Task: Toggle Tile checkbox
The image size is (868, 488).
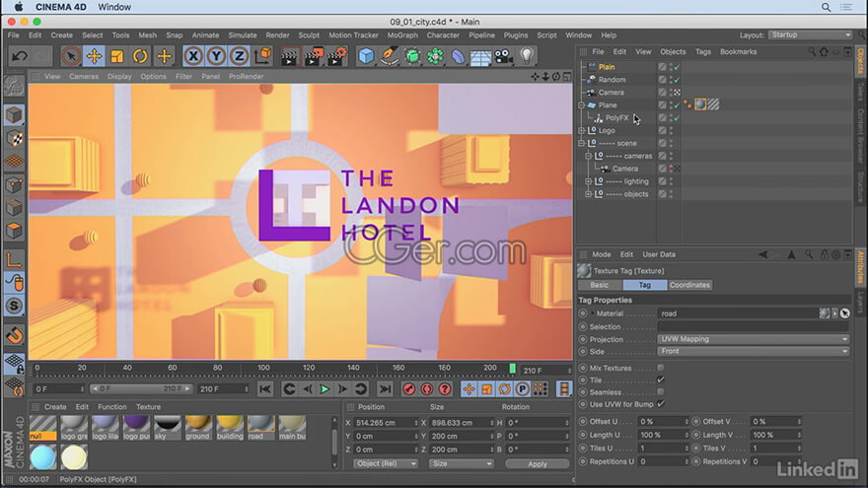Action: pyautogui.click(x=661, y=380)
